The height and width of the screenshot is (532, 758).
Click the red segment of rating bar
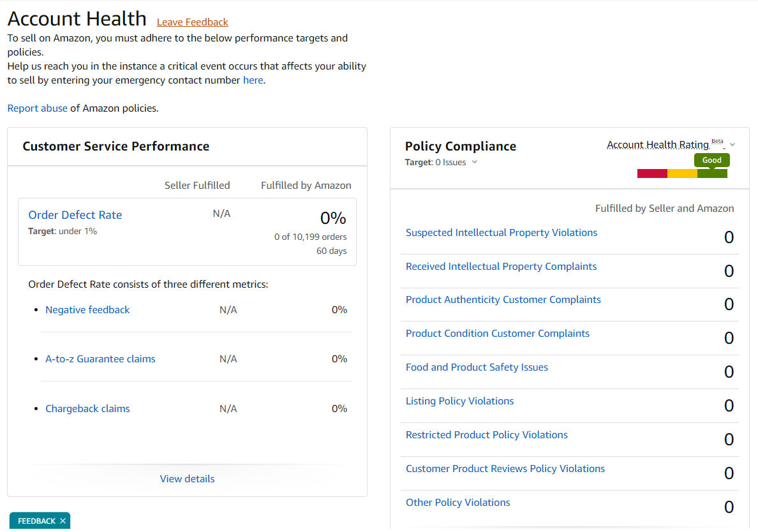click(x=652, y=174)
